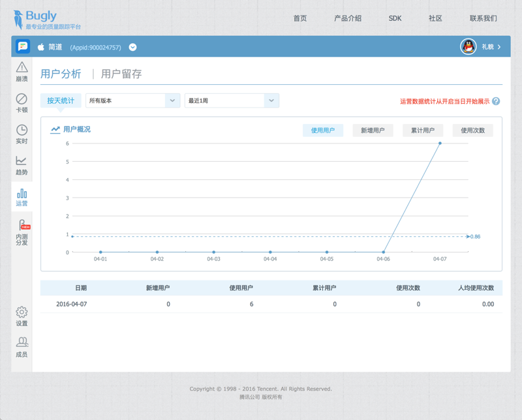The width and height of the screenshot is (522, 420).
Task: Click the 0.00 value in table row
Action: click(x=488, y=304)
